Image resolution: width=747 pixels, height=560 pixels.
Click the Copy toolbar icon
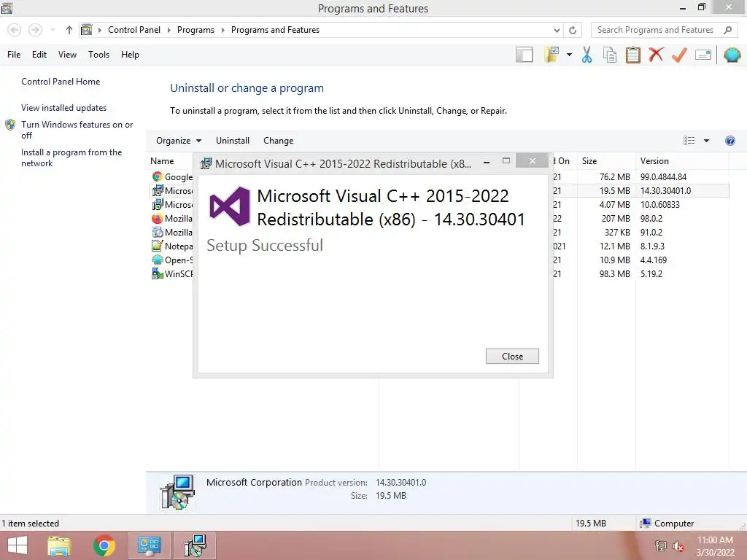[610, 55]
